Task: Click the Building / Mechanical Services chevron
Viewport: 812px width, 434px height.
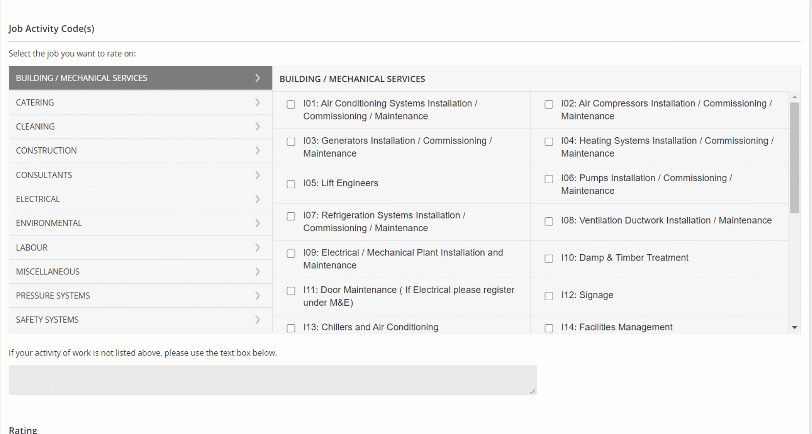Action: pos(257,78)
